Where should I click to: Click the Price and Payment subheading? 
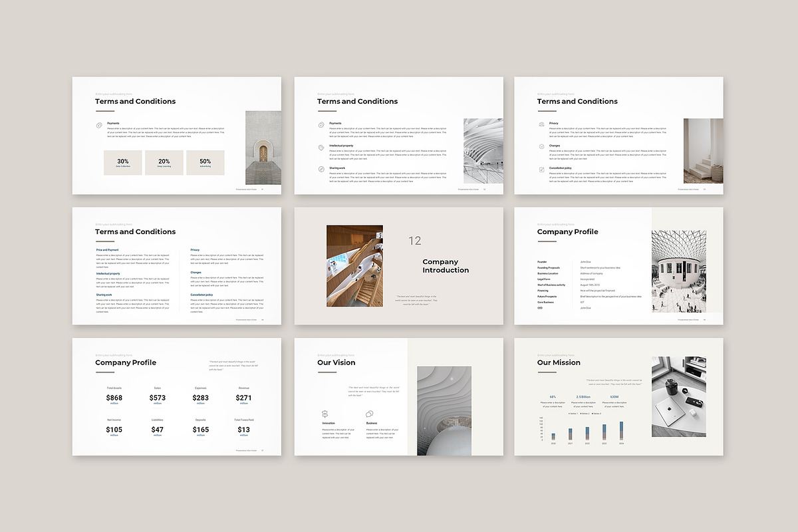point(108,250)
